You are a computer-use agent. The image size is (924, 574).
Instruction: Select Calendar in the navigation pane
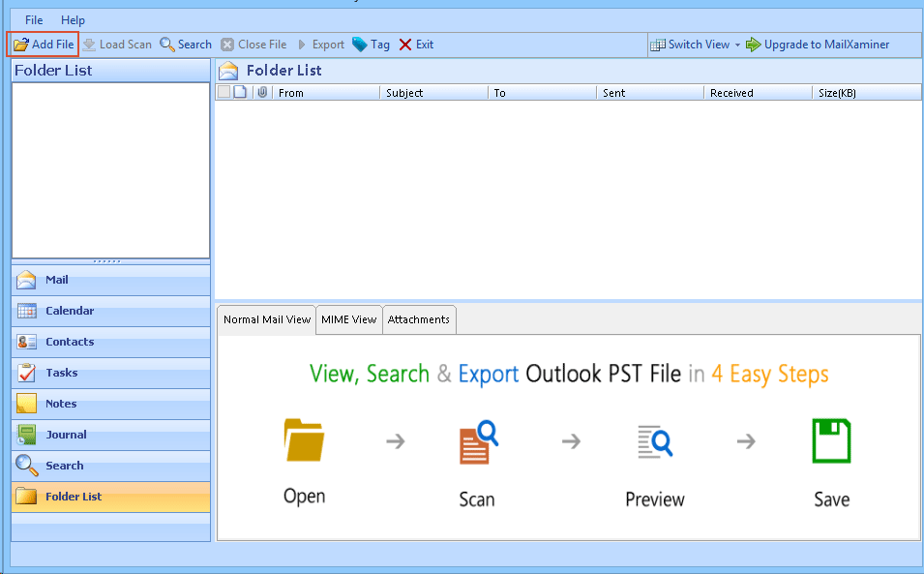[x=111, y=311]
